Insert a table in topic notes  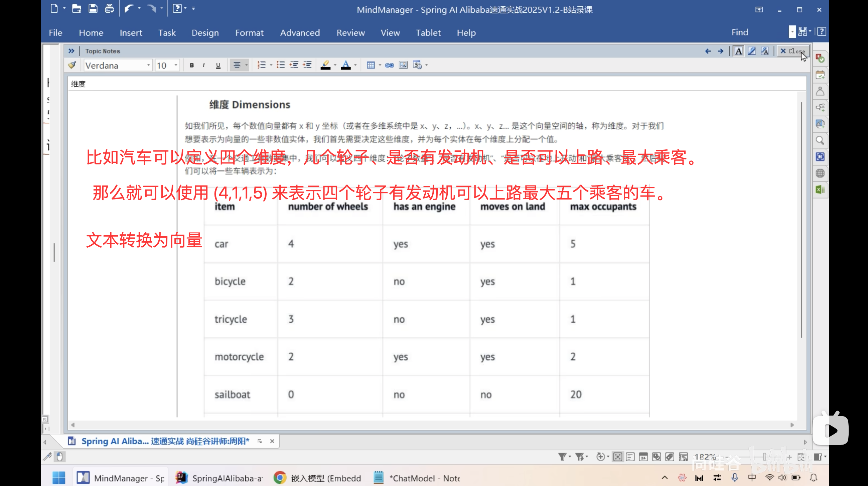pyautogui.click(x=372, y=65)
